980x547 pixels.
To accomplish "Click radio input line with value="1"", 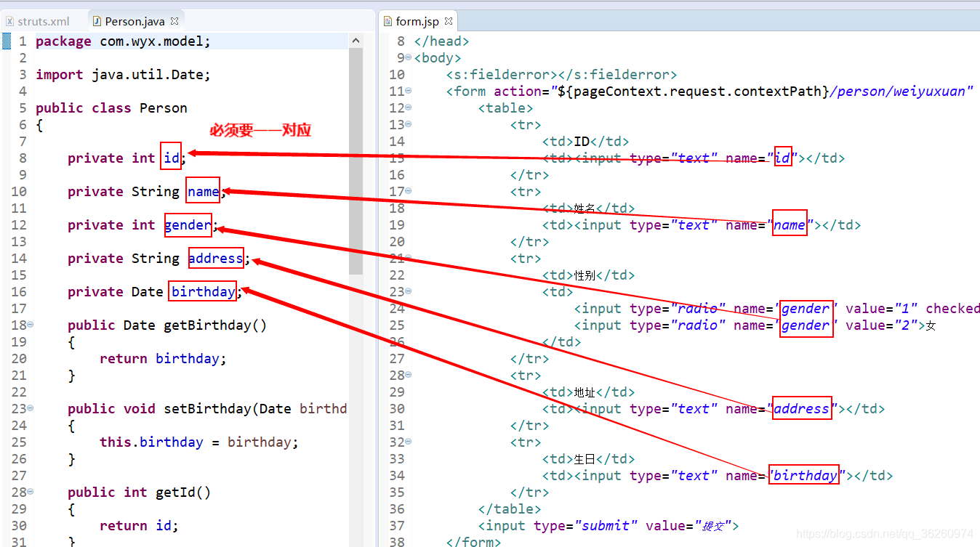I will pos(776,309).
